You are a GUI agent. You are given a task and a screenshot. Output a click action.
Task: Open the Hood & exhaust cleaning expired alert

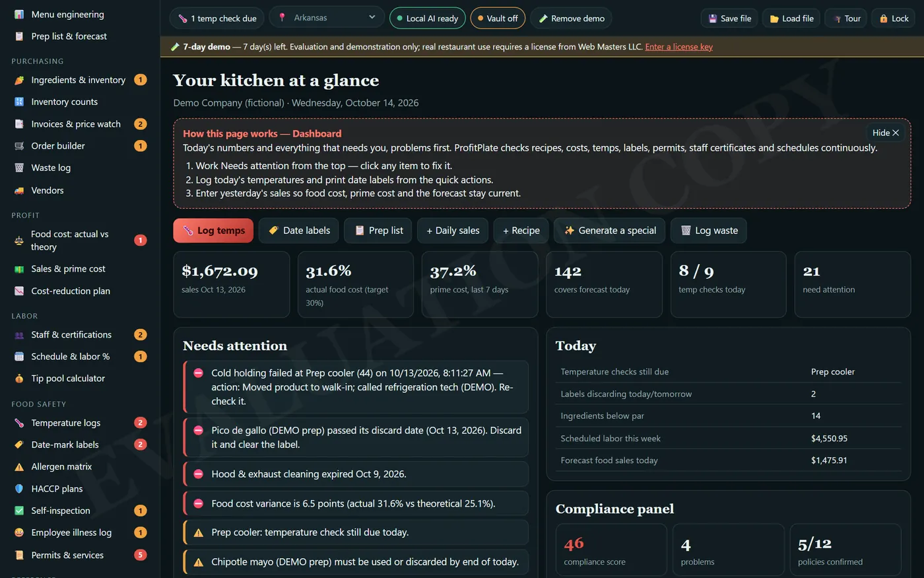356,474
